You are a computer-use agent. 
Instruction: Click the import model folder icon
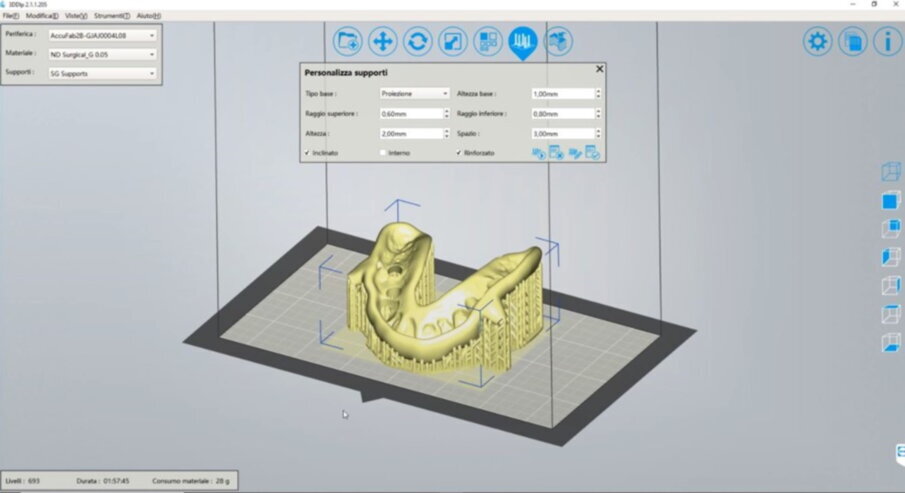tap(349, 41)
